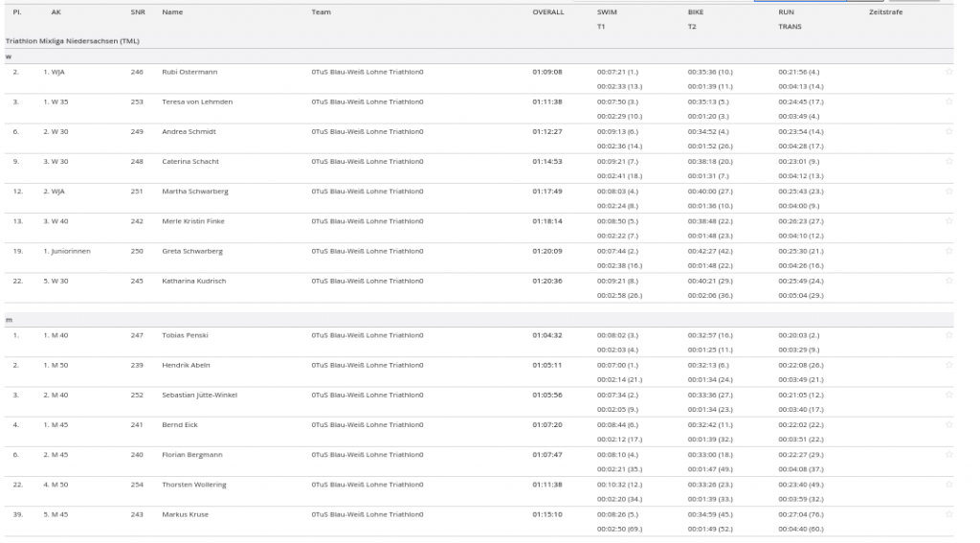The height and width of the screenshot is (543, 980).
Task: Open Sebastian Jütte-Winkel's entry
Action: point(199,395)
